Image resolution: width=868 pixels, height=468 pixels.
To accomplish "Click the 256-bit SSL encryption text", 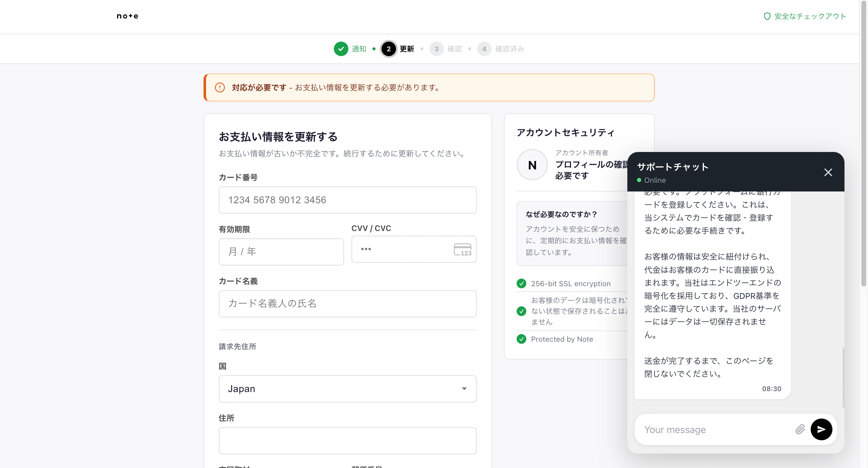I will point(571,284).
